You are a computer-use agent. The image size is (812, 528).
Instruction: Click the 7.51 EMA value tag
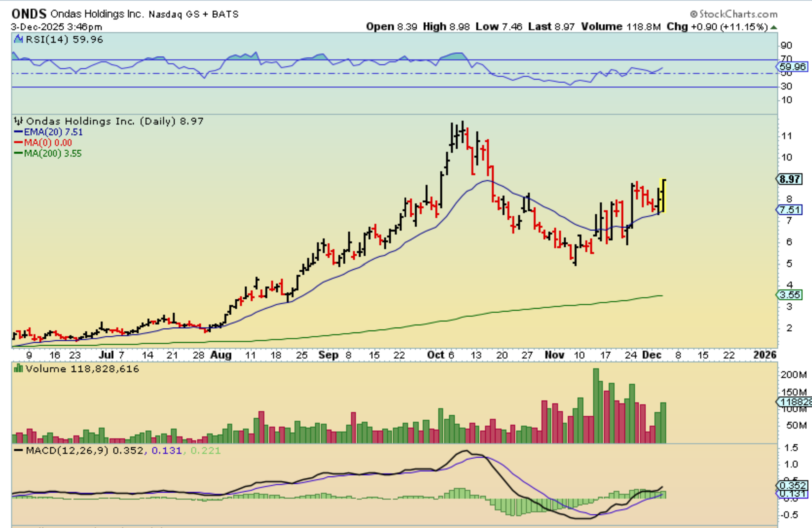pos(789,210)
